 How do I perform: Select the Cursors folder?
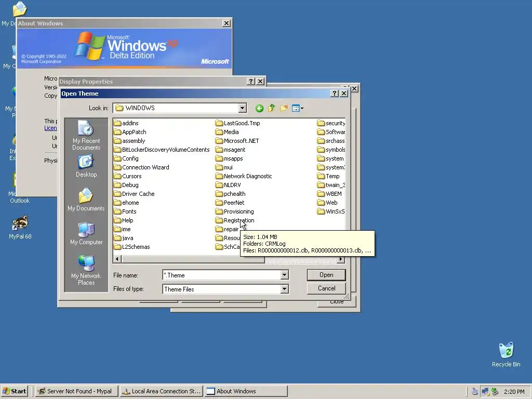128,176
